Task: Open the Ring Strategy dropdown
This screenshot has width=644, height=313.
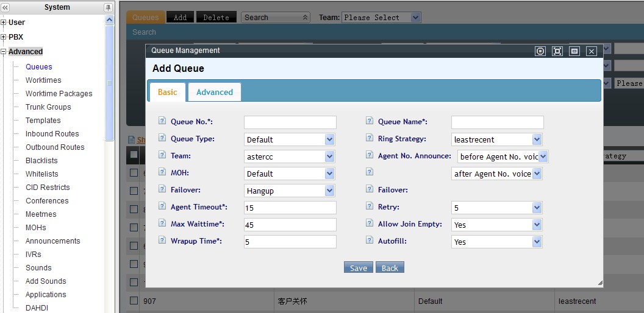Action: point(497,139)
